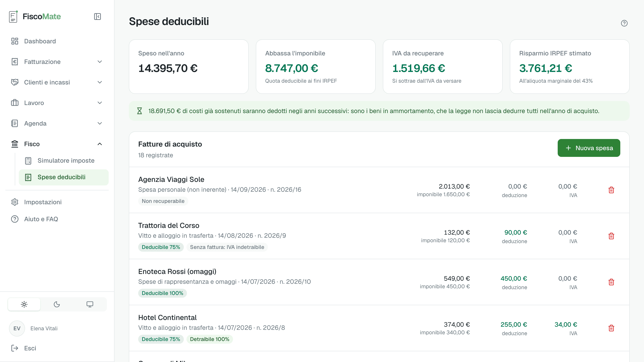Click the '3.761,21 €' Risparmio IRPEF value
Viewport: 644px width, 362px height.
546,68
